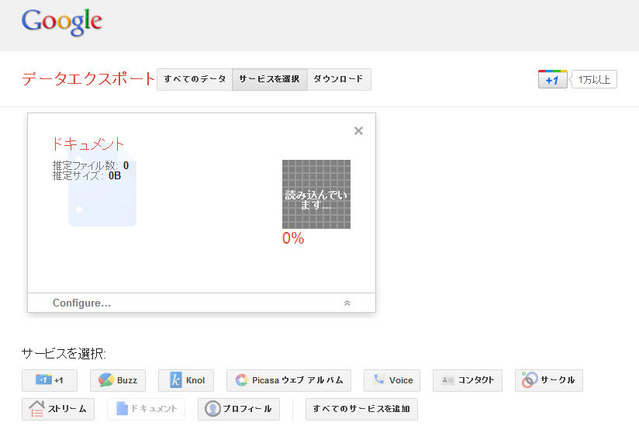Add the プロフィール service
Image resolution: width=639 pixels, height=426 pixels.
239,409
